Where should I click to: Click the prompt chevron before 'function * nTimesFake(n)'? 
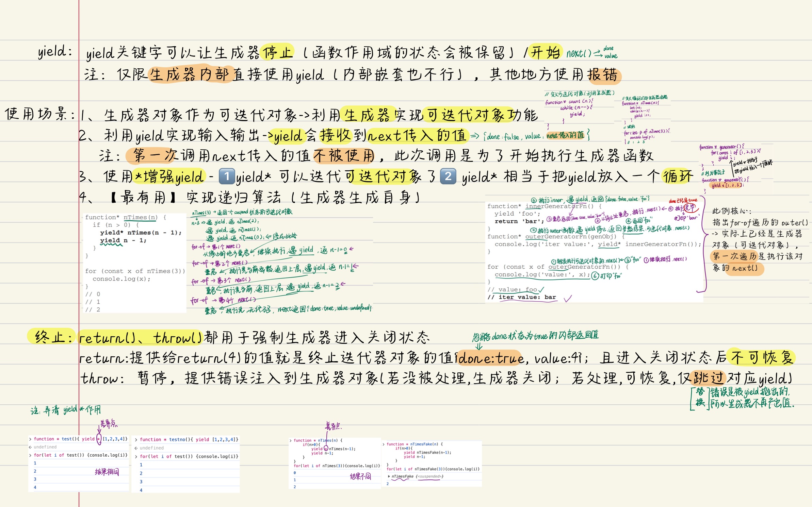tap(384, 444)
